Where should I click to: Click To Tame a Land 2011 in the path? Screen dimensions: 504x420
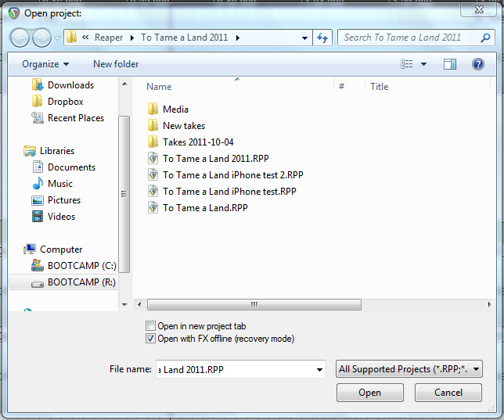click(184, 38)
